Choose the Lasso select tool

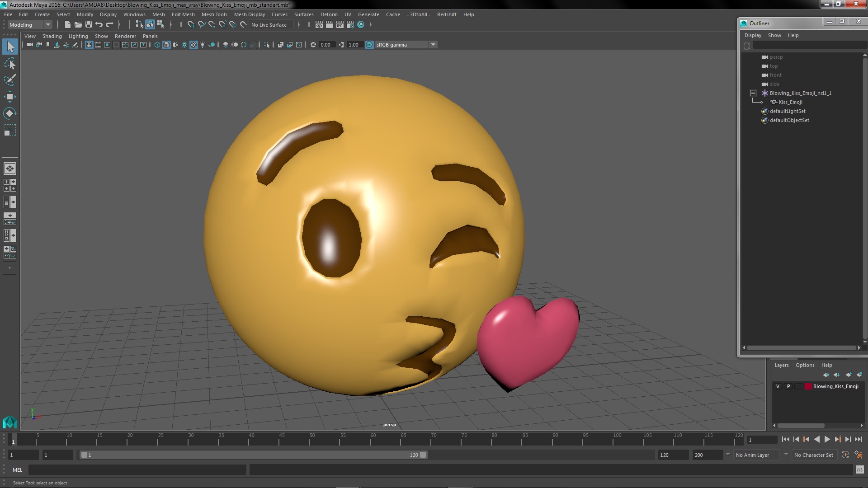tap(10, 63)
